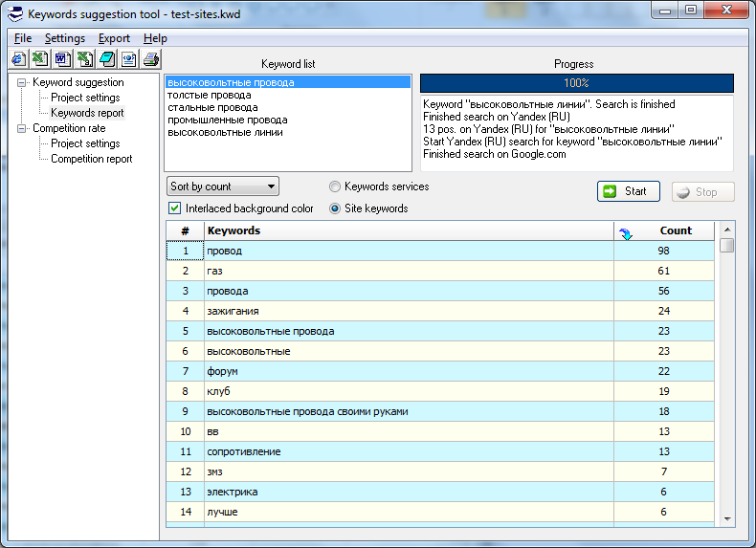Click the blue sort arrow in Count column
The image size is (756, 548).
[x=627, y=232]
